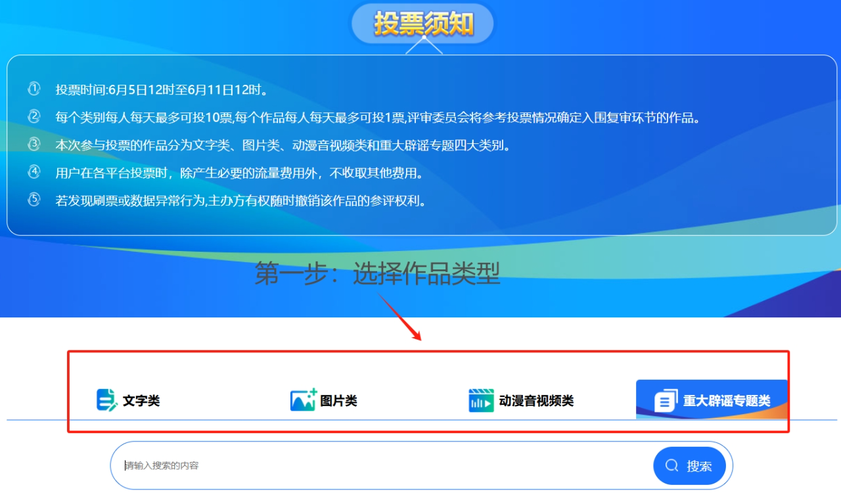The image size is (841, 504).
Task: Click the circled number 4 rule marker
Action: coord(34,172)
